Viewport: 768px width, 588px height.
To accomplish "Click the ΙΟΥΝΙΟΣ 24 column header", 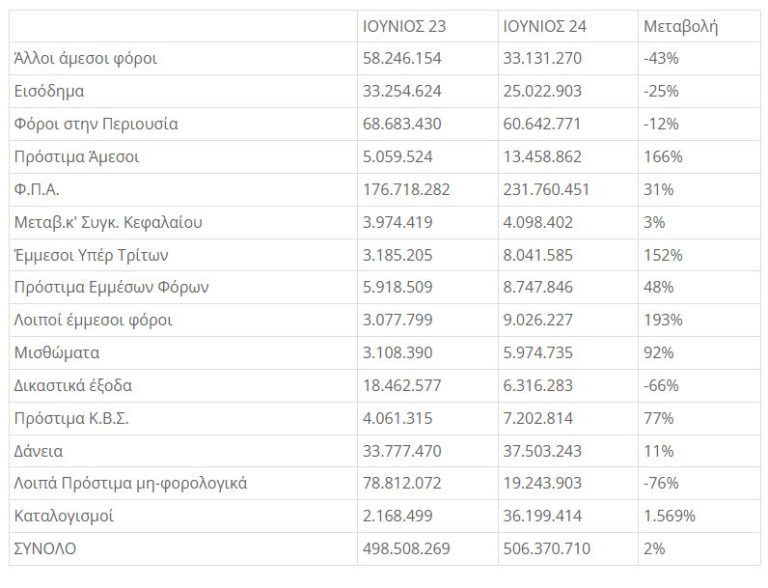I will [x=546, y=27].
